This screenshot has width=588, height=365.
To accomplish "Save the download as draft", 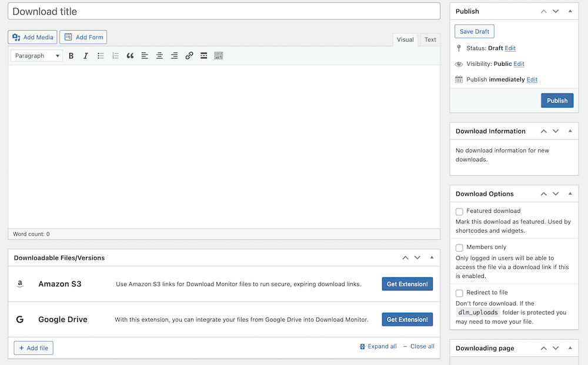I will coord(475,32).
